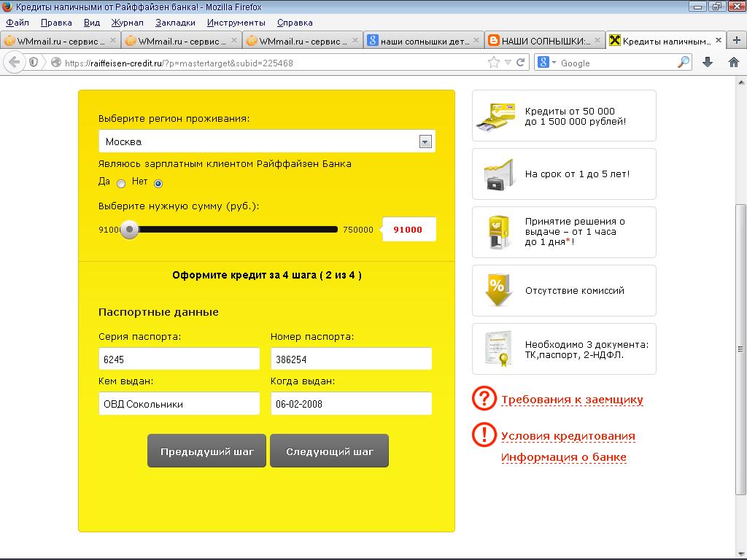Open the Downloads arrow icon

[x=708, y=63]
